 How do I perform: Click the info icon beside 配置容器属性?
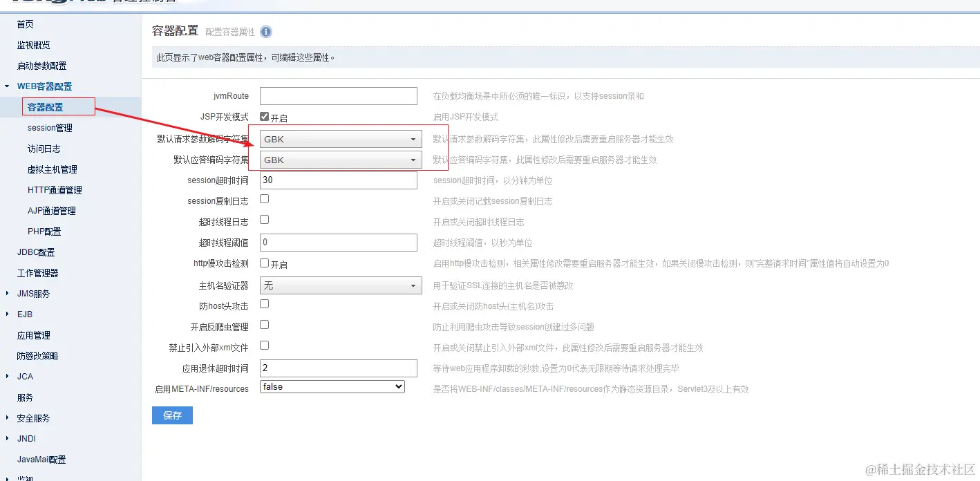coord(266,32)
